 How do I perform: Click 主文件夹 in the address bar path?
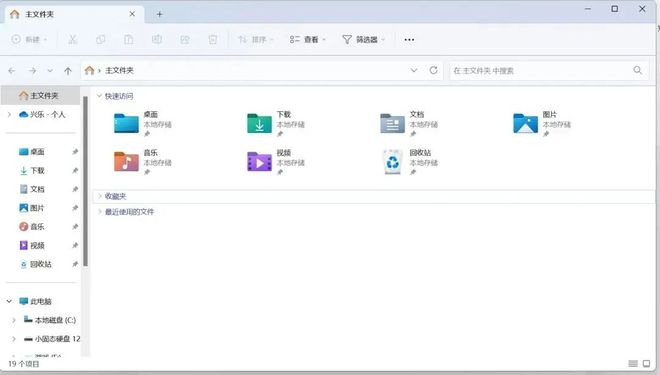(x=119, y=70)
